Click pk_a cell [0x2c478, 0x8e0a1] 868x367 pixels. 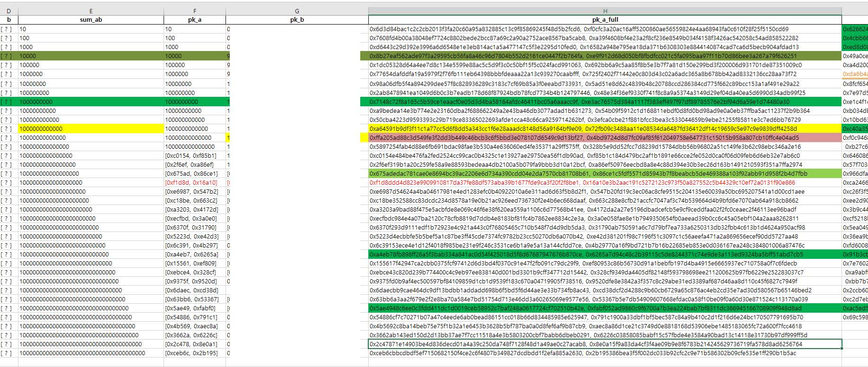point(195,344)
